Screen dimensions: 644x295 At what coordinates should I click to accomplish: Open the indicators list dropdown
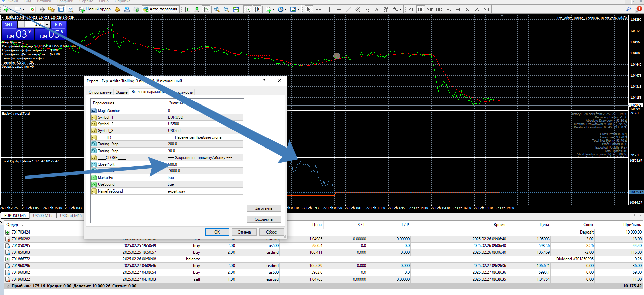(x=270, y=9)
